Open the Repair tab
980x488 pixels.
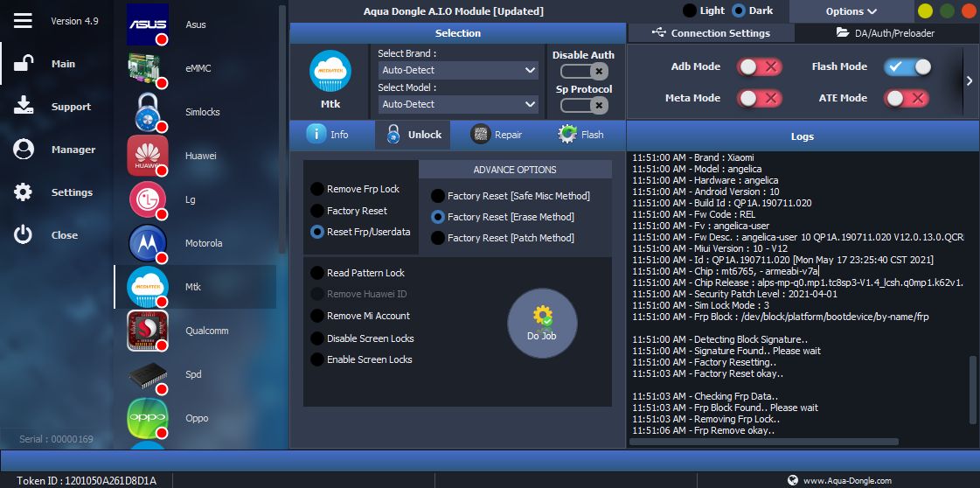(x=497, y=135)
